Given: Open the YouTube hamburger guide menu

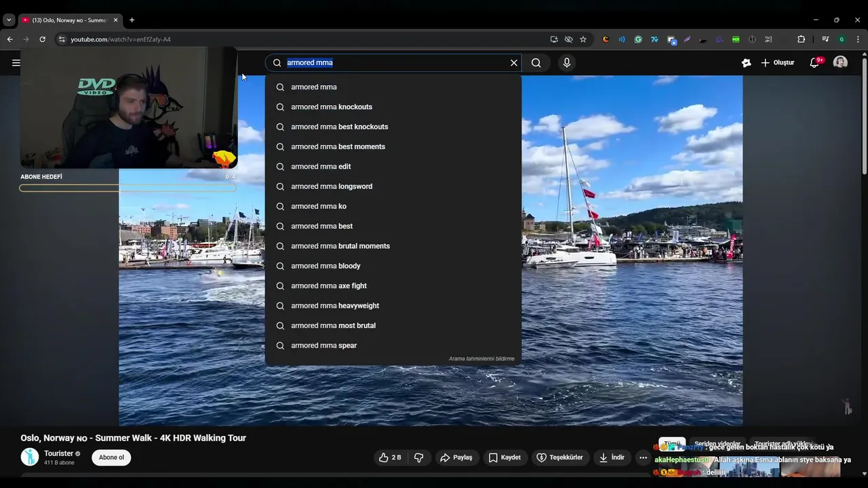Looking at the screenshot, I should (x=16, y=63).
